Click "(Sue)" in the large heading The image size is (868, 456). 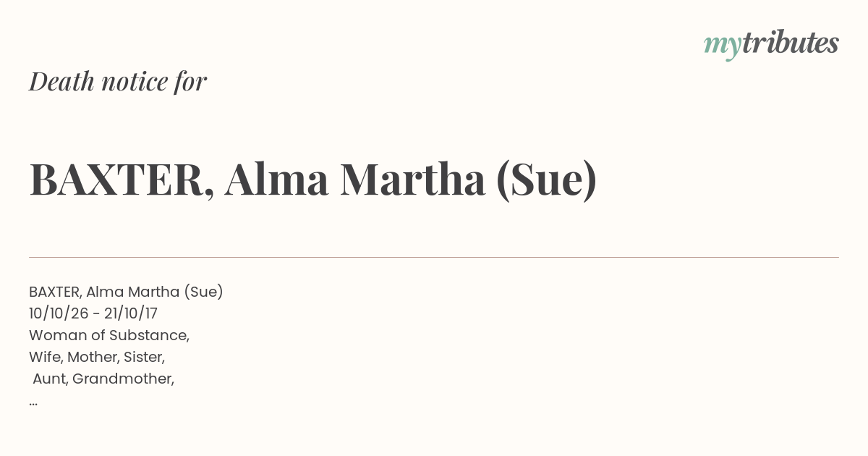547,180
